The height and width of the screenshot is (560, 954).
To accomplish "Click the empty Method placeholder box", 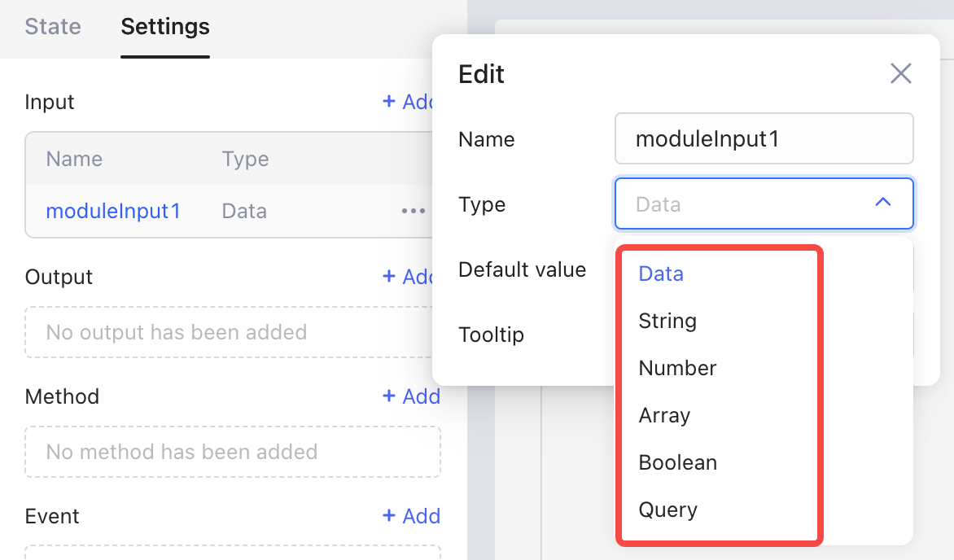I will point(232,452).
